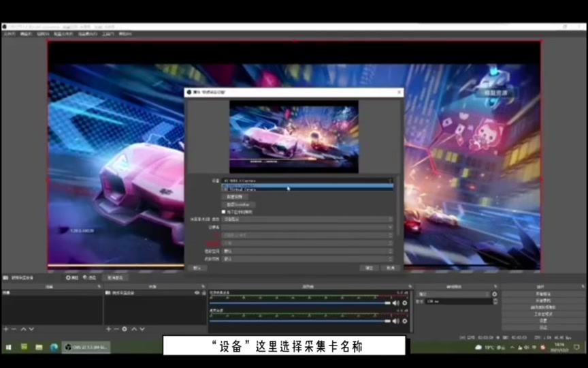This screenshot has width=588, height=368.
Task: Toggle the deactivate-when-not-showing checkbox
Action: 223,212
